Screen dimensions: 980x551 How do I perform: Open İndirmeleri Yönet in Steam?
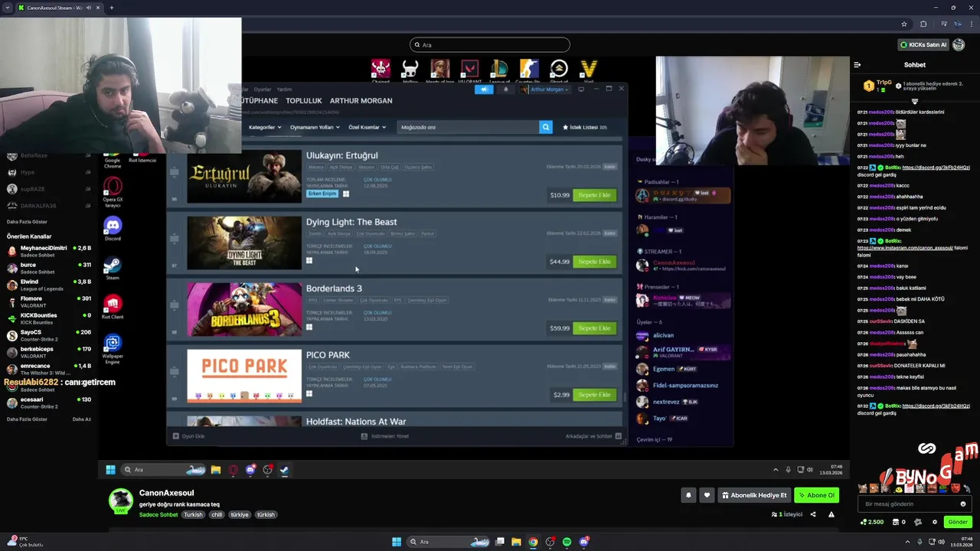pyautogui.click(x=384, y=436)
